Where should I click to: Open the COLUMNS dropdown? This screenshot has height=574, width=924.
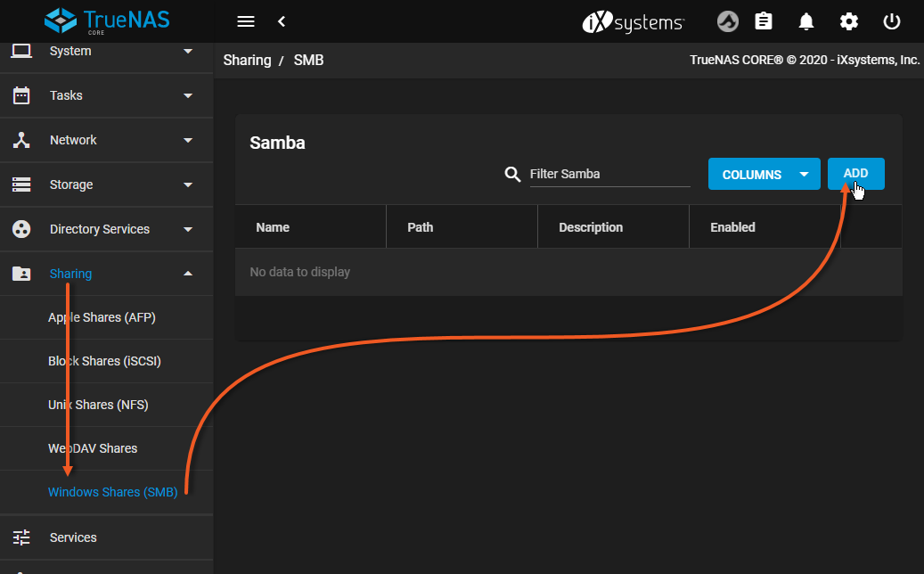click(764, 174)
